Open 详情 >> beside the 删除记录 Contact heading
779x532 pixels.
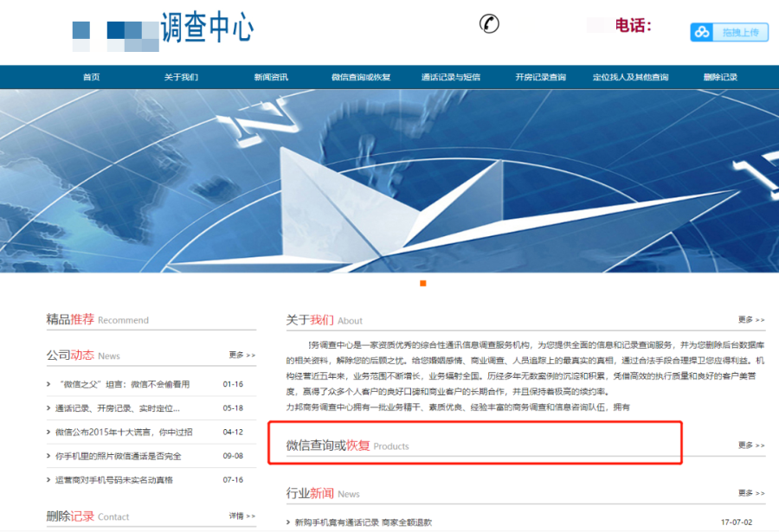[x=242, y=516]
